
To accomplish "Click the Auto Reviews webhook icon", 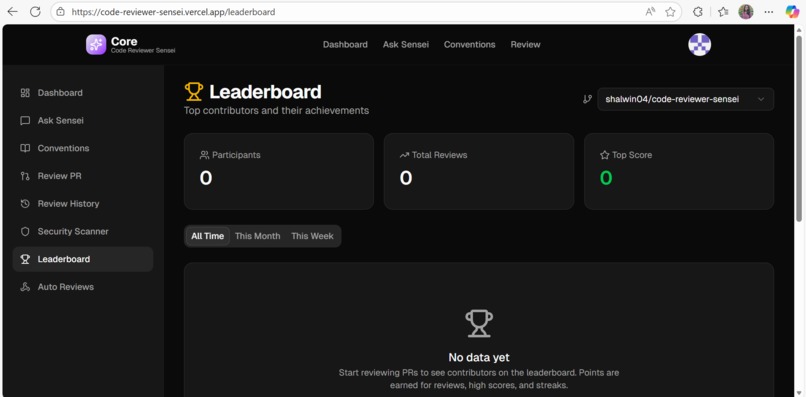I will coord(25,287).
